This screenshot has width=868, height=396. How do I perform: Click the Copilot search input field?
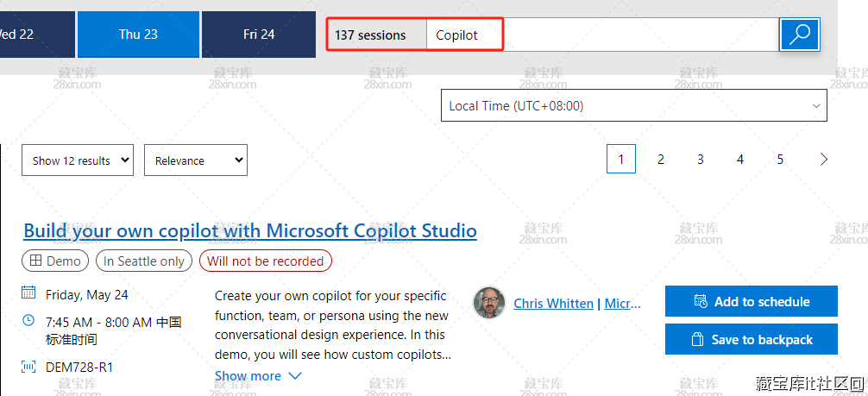pos(604,35)
